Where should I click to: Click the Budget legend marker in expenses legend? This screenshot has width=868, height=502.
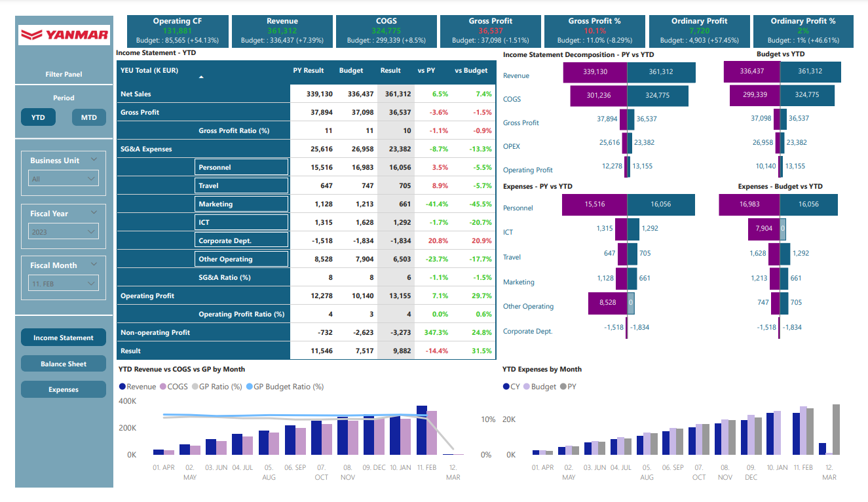[x=527, y=386]
